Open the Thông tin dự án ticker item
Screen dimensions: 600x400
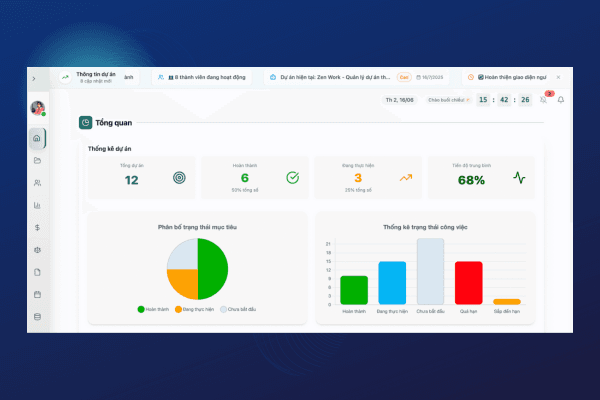(96, 77)
